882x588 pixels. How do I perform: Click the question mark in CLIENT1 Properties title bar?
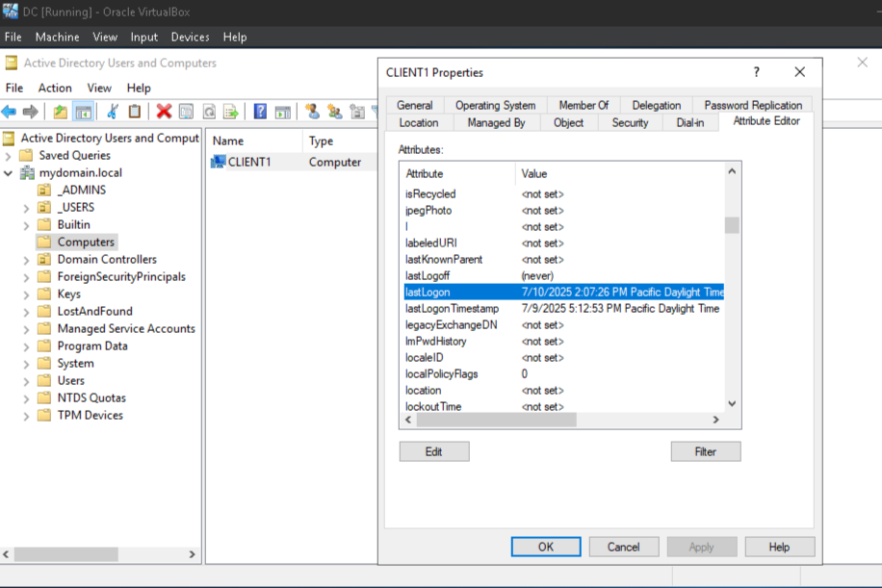click(x=757, y=72)
